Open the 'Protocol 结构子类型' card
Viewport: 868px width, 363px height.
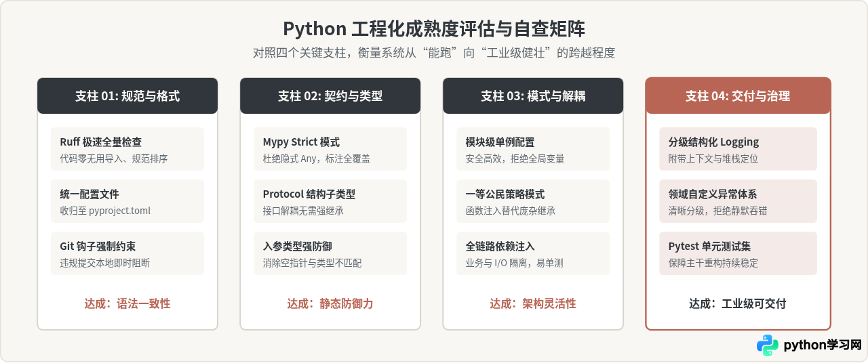click(x=330, y=201)
